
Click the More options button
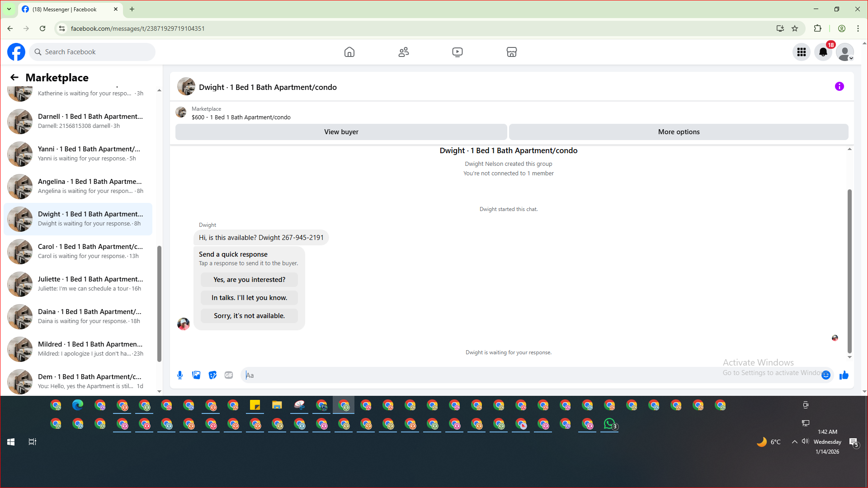[x=678, y=132]
